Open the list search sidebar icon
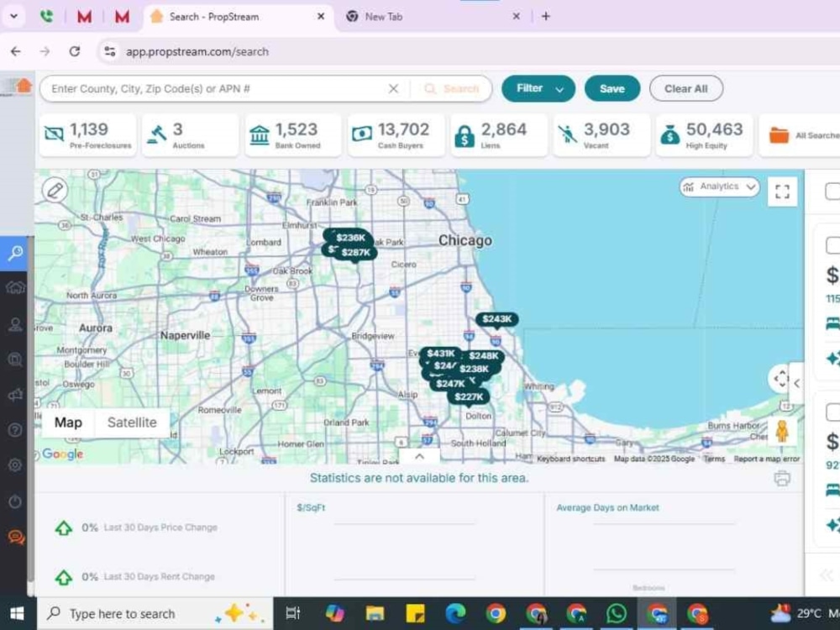Image resolution: width=840 pixels, height=630 pixels. pyautogui.click(x=15, y=360)
